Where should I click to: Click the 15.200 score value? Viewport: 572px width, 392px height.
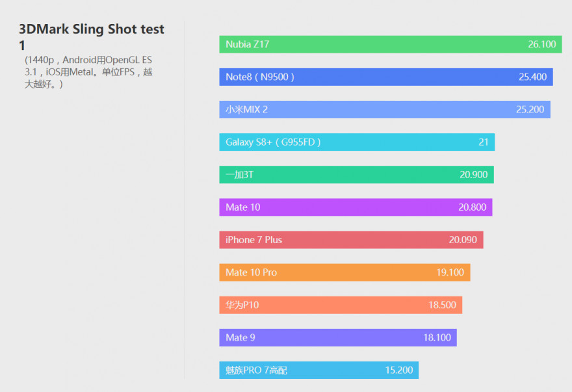point(399,370)
